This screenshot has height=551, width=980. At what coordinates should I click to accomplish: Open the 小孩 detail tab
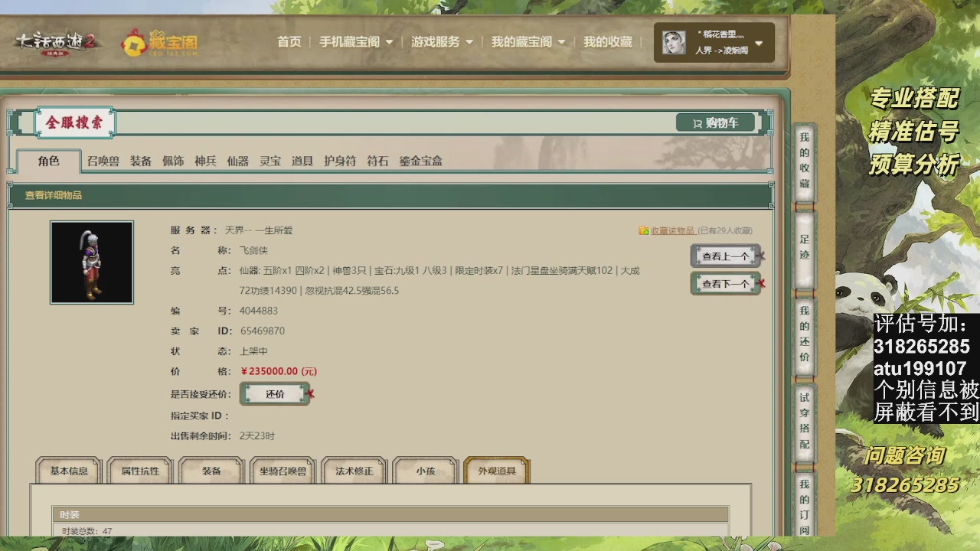426,471
